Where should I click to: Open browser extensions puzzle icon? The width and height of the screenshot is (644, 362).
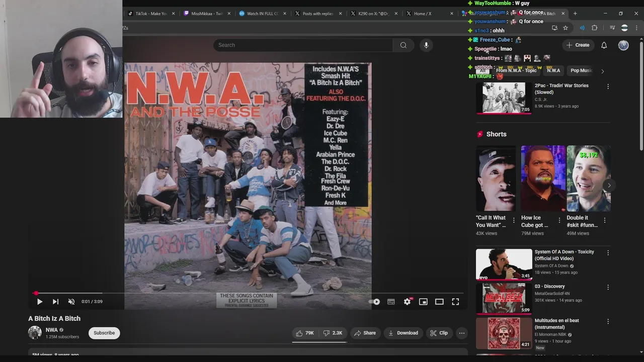[x=594, y=28]
